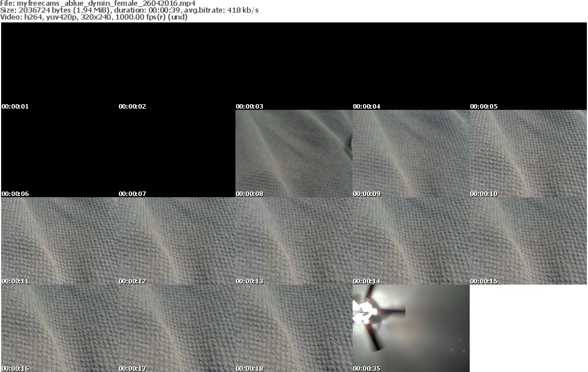Viewport: 588px width, 372px height.
Task: Open the fabric thumbnail at 00:00:18
Action: 294,328
